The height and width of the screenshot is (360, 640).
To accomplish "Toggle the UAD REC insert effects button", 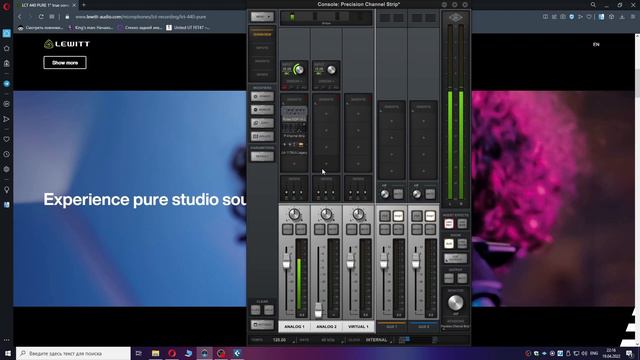I will pyautogui.click(x=449, y=223).
